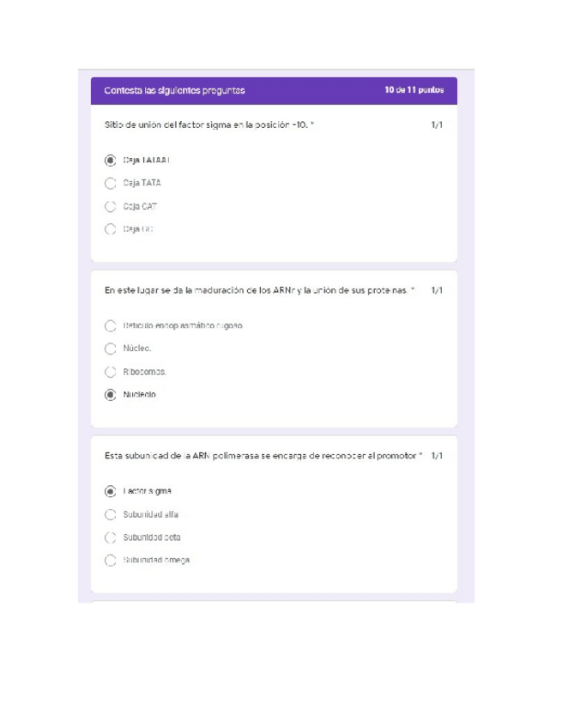Select the Caja GC answer
Image resolution: width=562 pixels, height=728 pixels.
[x=110, y=229]
